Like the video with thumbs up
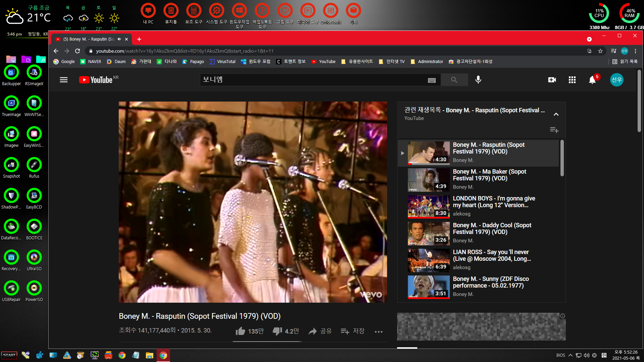This screenshot has width=644, height=362. click(x=250, y=331)
